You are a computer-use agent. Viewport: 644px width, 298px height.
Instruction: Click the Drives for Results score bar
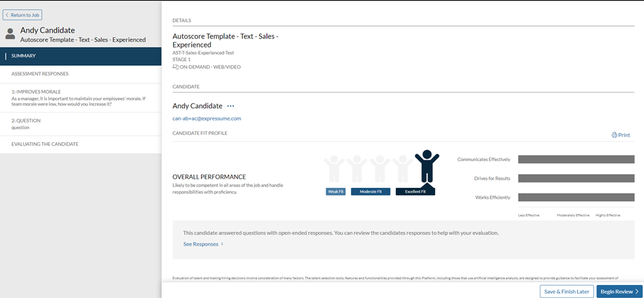(x=576, y=178)
